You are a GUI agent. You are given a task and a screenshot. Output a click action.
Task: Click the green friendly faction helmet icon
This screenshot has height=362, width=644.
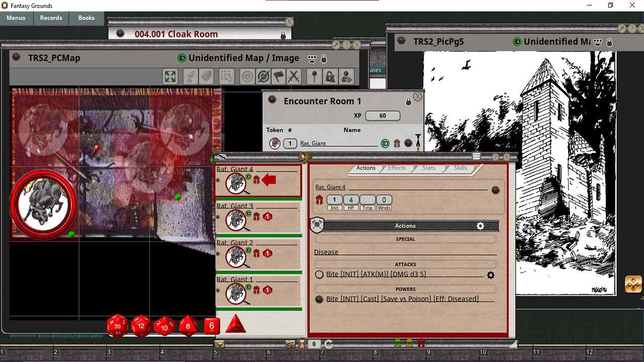coord(397,344)
